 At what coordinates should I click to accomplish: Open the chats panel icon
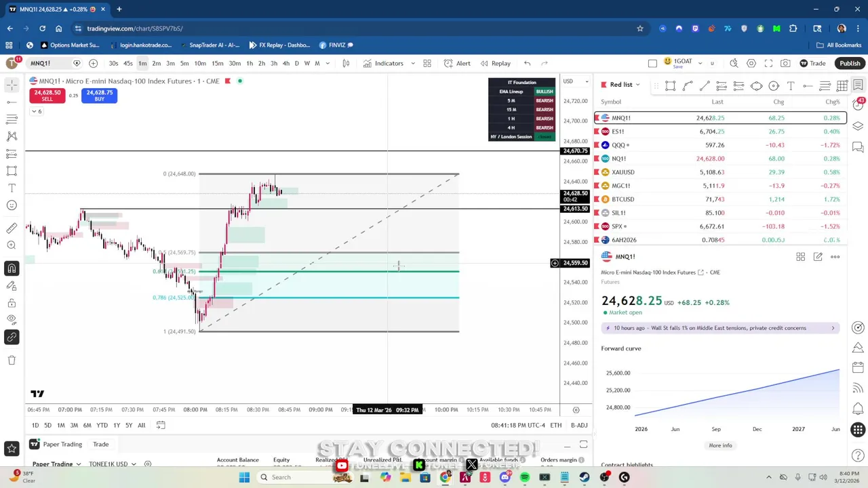tap(858, 147)
